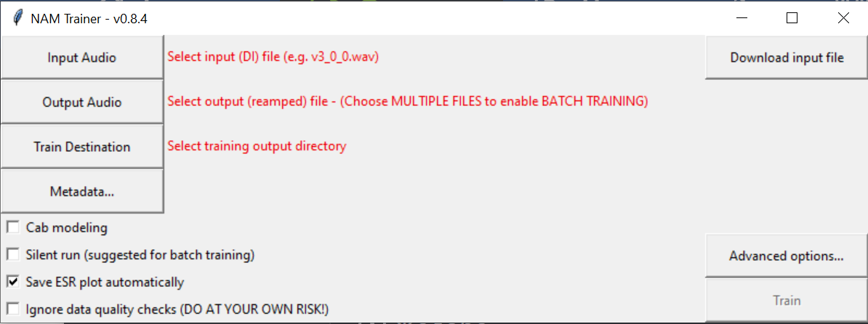Click the 'Select output (reamped) file' label
The width and height of the screenshot is (868, 324).
pyautogui.click(x=407, y=102)
